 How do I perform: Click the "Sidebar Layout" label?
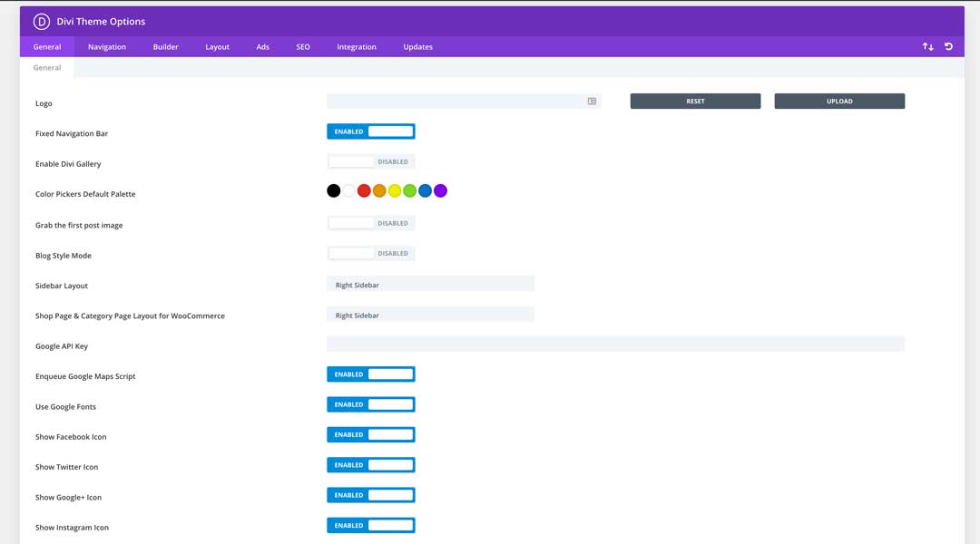pyautogui.click(x=62, y=286)
